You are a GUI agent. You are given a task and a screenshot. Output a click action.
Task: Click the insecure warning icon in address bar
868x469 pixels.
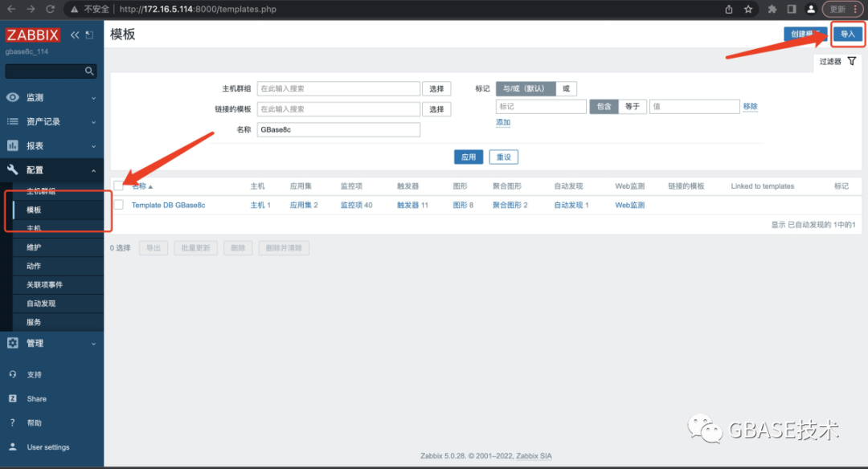tap(74, 9)
